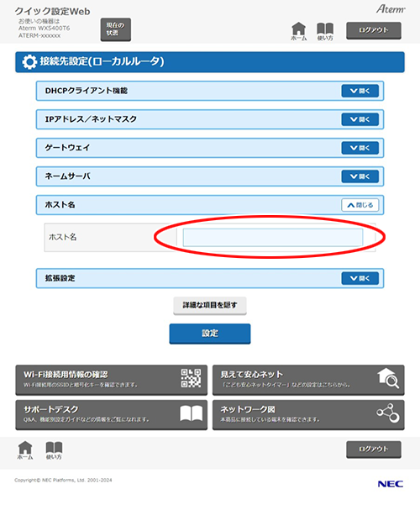The height and width of the screenshot is (510, 420).
Task: Click the gear icon beside 接続先設定 title
Action: (x=29, y=62)
